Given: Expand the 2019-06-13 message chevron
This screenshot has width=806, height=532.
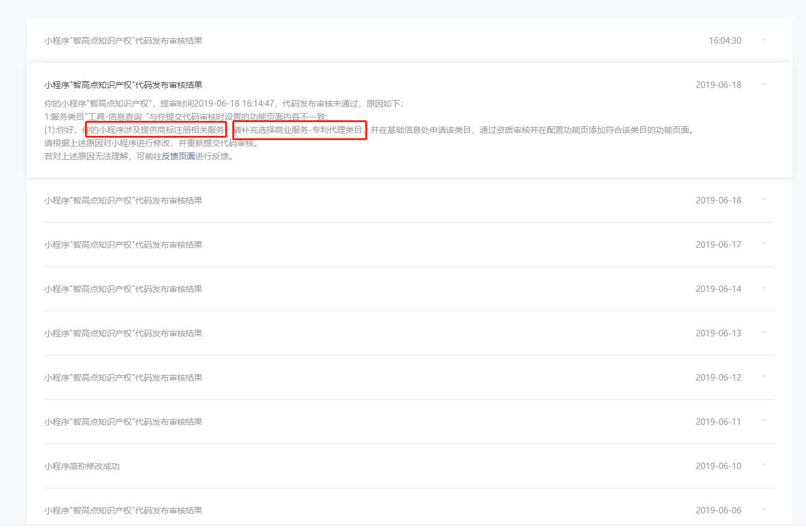Looking at the screenshot, I should [763, 333].
